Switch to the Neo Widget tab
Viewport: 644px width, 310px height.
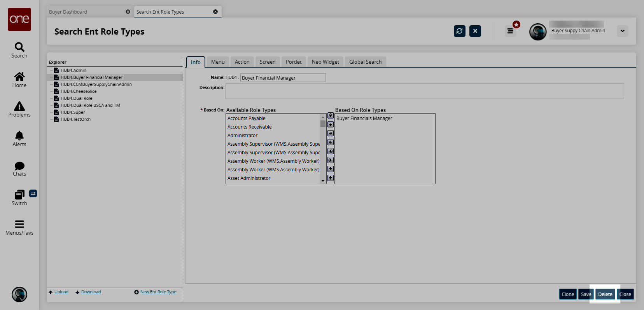pyautogui.click(x=325, y=62)
